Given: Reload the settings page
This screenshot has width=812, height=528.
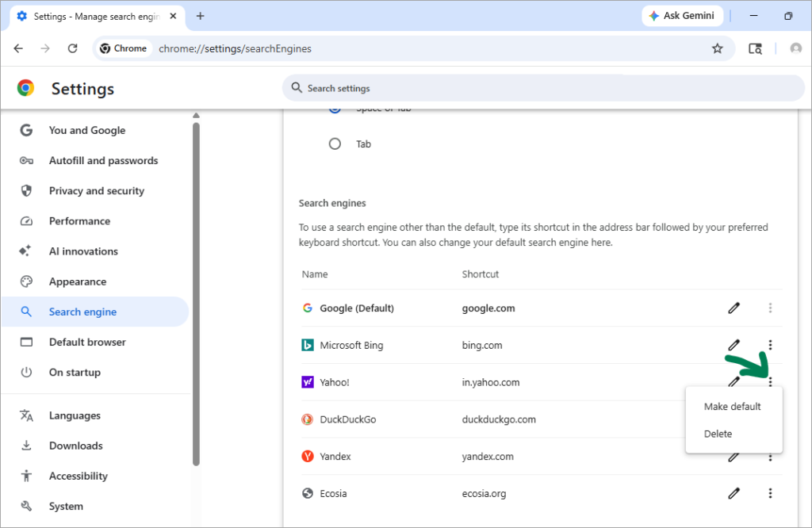Looking at the screenshot, I should point(72,48).
